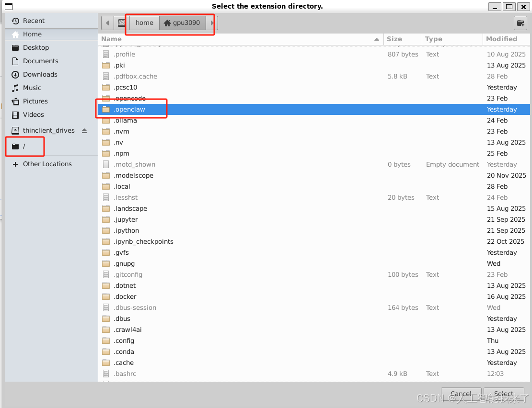Click the Cancel button
This screenshot has width=532, height=408.
click(461, 394)
